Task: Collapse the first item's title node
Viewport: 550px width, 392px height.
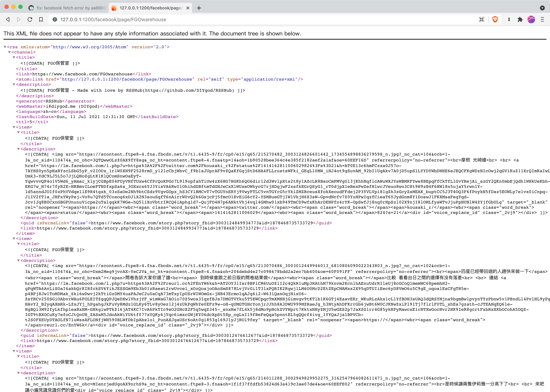Action: coord(18,132)
